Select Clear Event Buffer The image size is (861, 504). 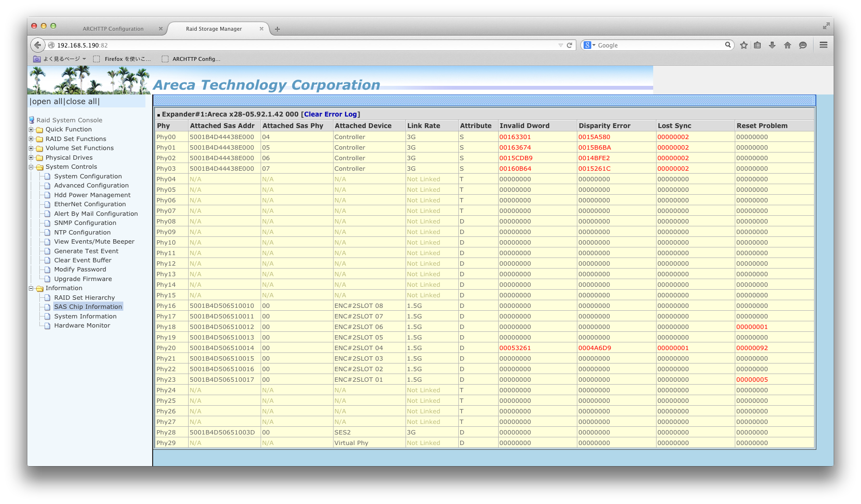coord(83,260)
